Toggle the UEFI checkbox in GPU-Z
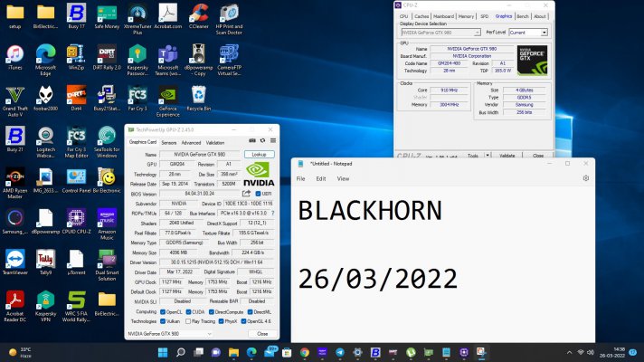The height and width of the screenshot is (362, 644). pos(258,194)
